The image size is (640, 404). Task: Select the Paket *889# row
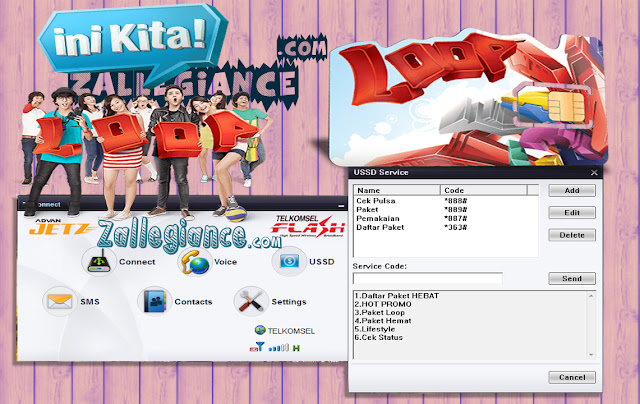pos(446,210)
